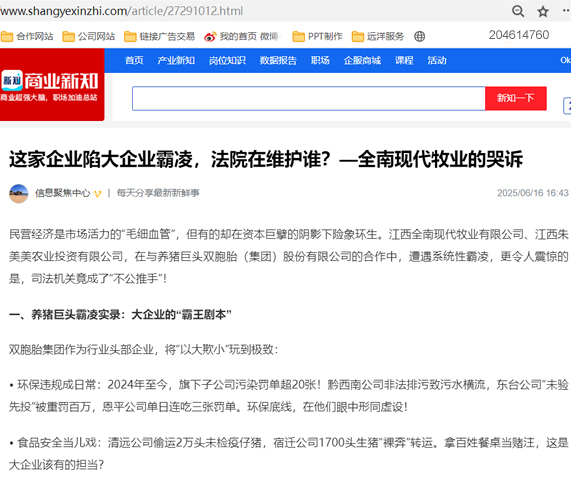
Task: Open 课程 navigation item
Action: pyautogui.click(x=404, y=60)
